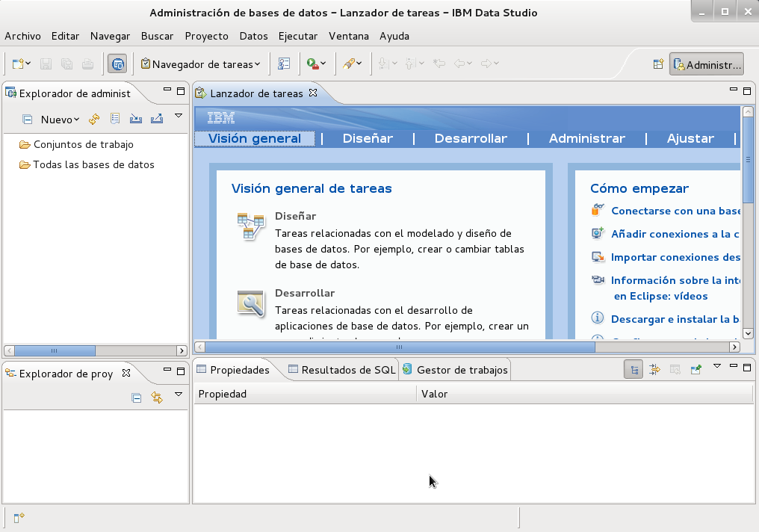The image size is (759, 532).
Task: Toggle Link with Editor in project explorer
Action: [157, 398]
